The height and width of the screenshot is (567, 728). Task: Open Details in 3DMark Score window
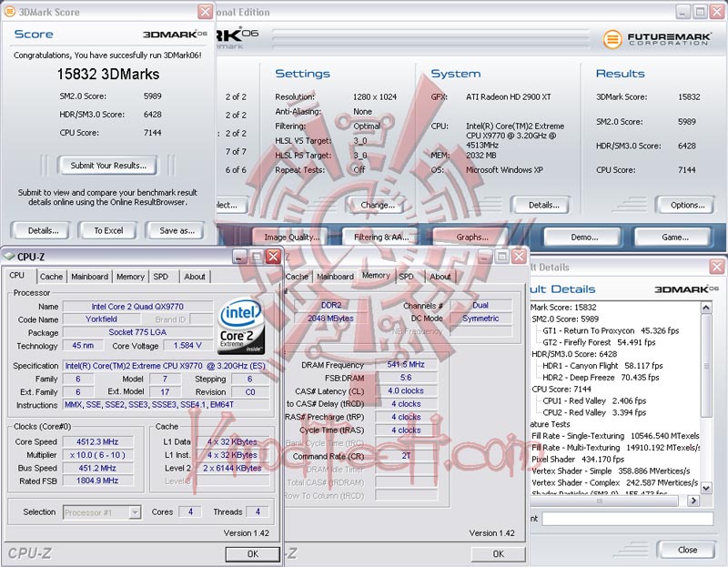(43, 230)
